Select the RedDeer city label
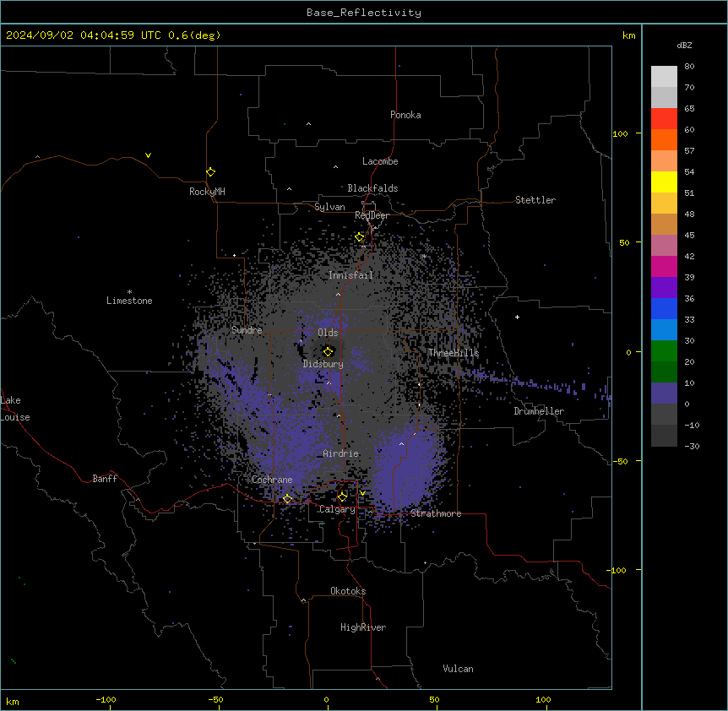 pyautogui.click(x=372, y=215)
